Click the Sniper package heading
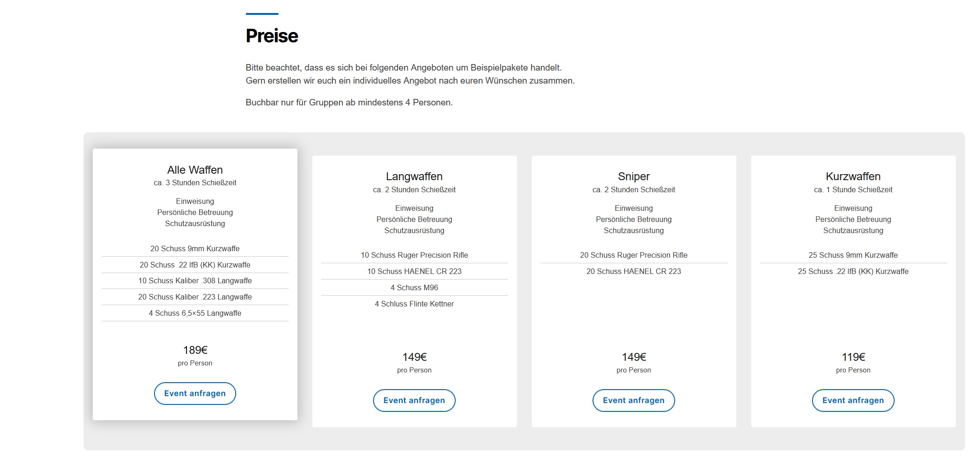The height and width of the screenshot is (456, 980). (x=633, y=176)
